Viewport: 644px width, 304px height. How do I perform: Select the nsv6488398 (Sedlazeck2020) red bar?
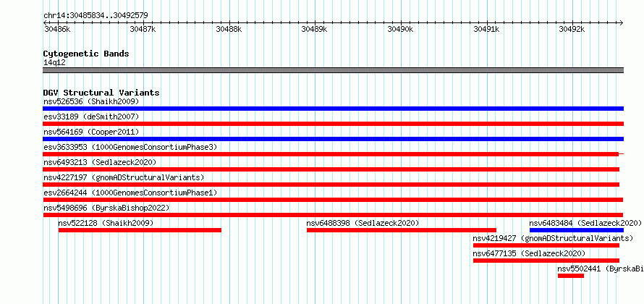tap(402, 230)
